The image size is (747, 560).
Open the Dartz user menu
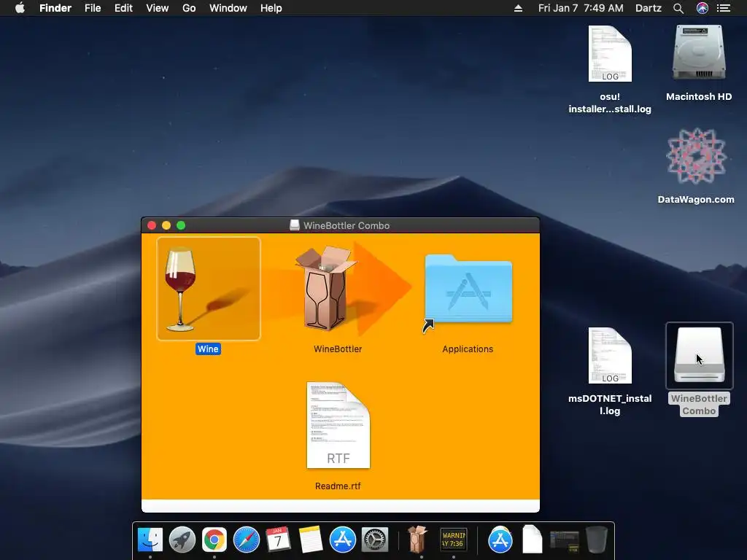(649, 8)
